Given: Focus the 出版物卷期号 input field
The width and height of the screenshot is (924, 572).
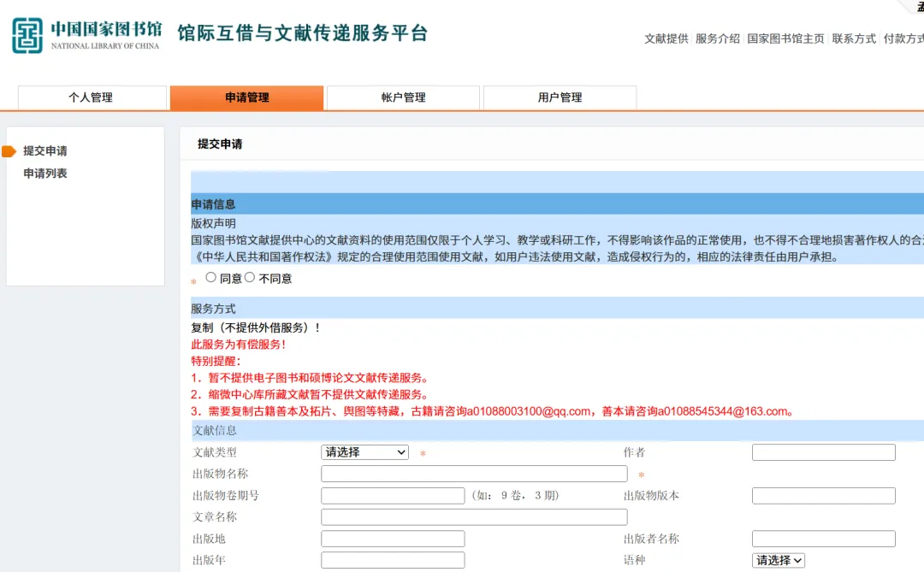Looking at the screenshot, I should point(393,495).
